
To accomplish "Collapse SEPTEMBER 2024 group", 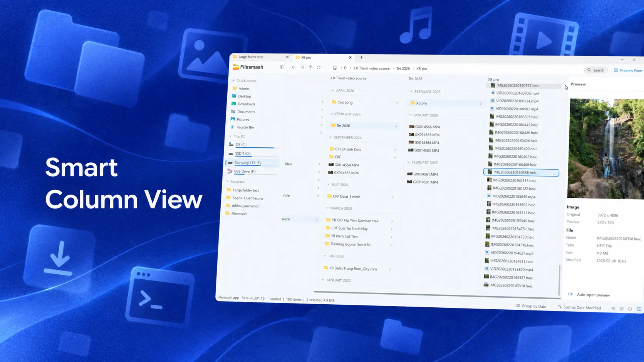I will [x=330, y=137].
